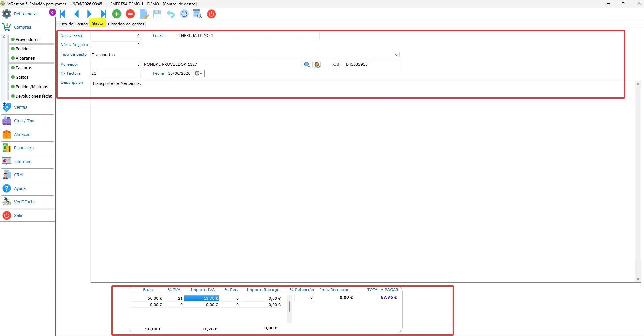Screen dimensions: 644x336
Task: Open the Fecha calendar picker
Action: pyautogui.click(x=199, y=73)
